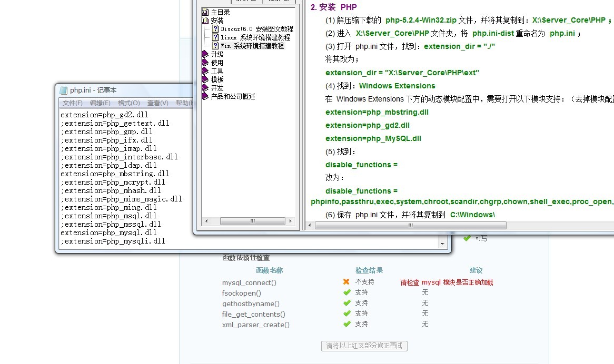Click the orange X icon beside mysql_connect()

[346, 282]
